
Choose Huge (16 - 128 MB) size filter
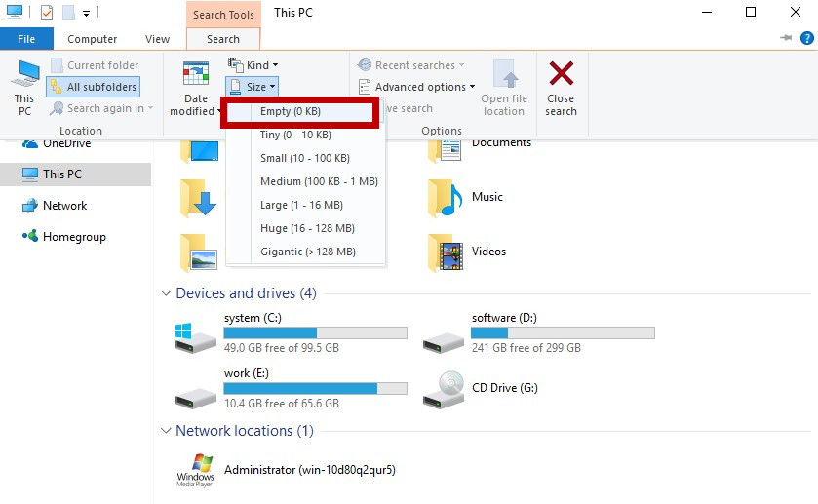point(306,228)
